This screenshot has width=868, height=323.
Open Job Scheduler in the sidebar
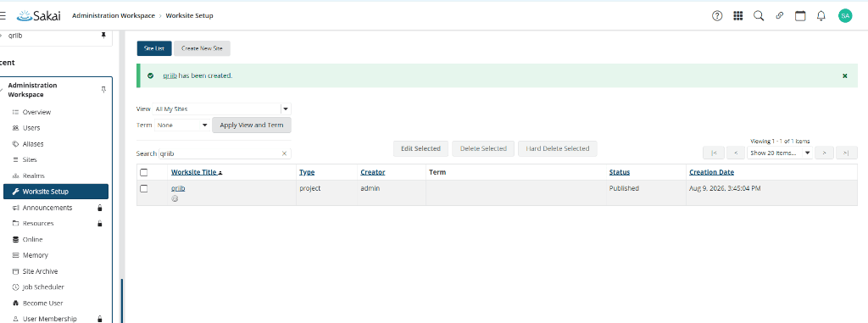[43, 287]
